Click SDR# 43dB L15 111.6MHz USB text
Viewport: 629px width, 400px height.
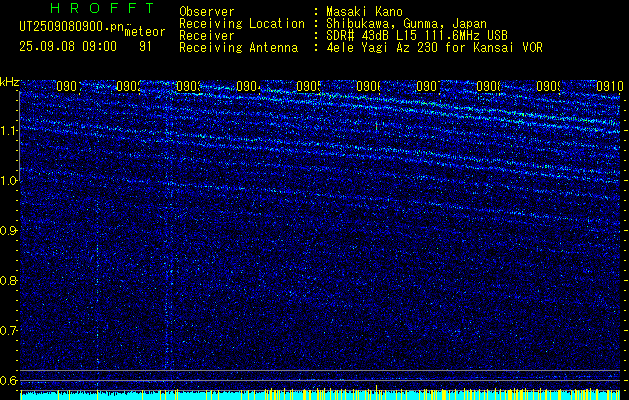coord(417,36)
